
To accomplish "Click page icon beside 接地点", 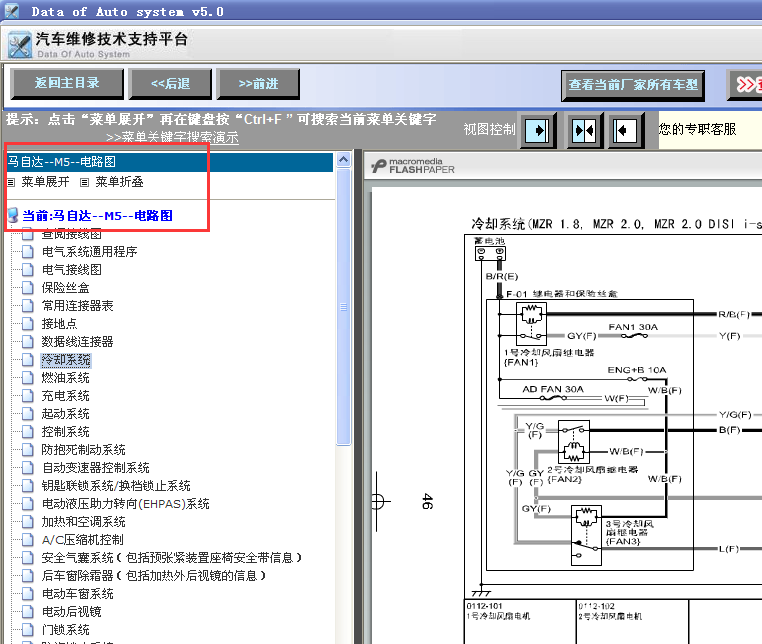I will click(x=28, y=324).
